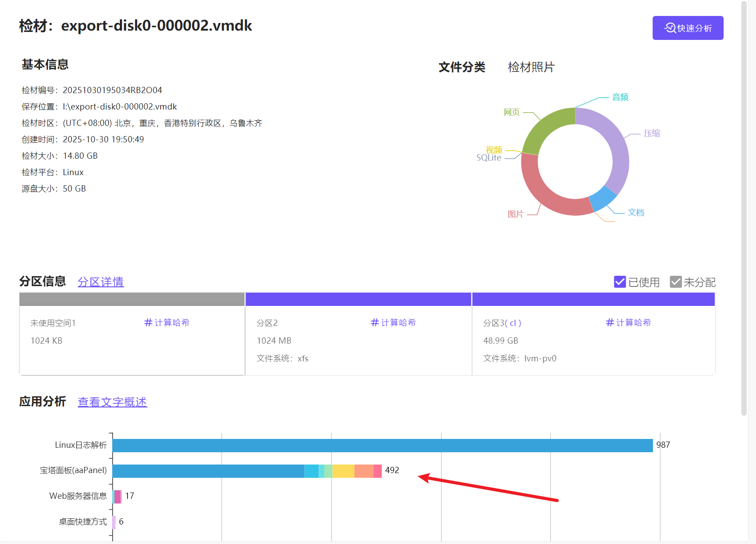Click hash icon for 未使用空间1
The height and width of the screenshot is (544, 756).
tap(148, 322)
